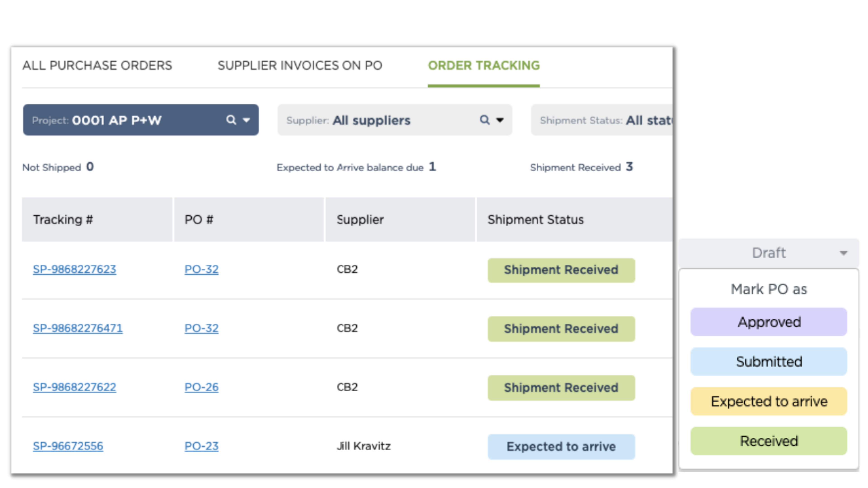Screen dimensions: 868x488
Task: Mark PO as Expected to arrive
Action: [x=769, y=401]
